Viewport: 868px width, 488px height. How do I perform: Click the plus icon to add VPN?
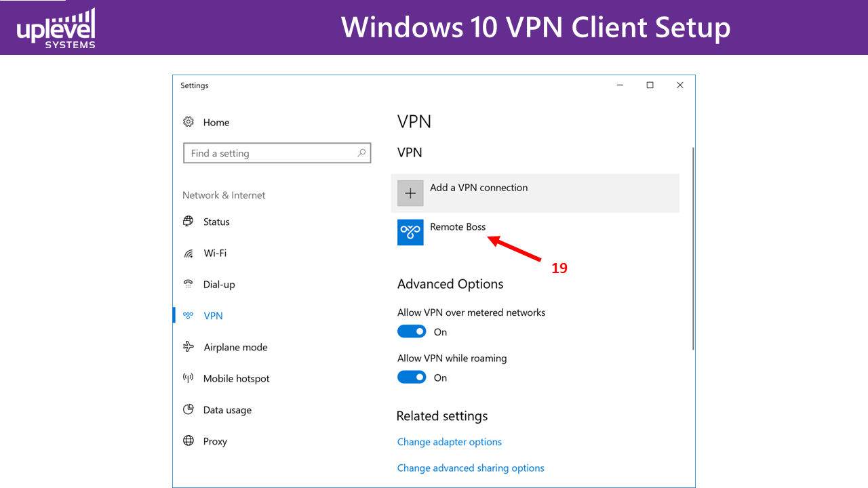(x=410, y=193)
